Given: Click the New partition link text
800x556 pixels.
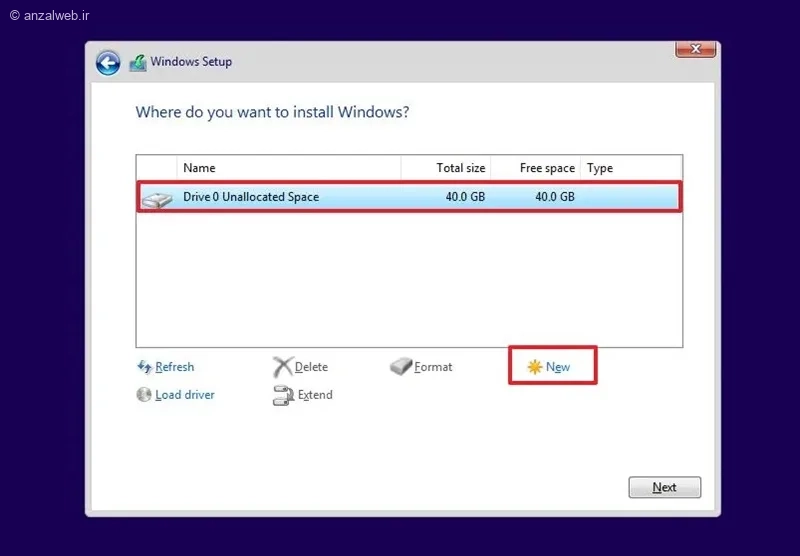Looking at the screenshot, I should pyautogui.click(x=558, y=367).
